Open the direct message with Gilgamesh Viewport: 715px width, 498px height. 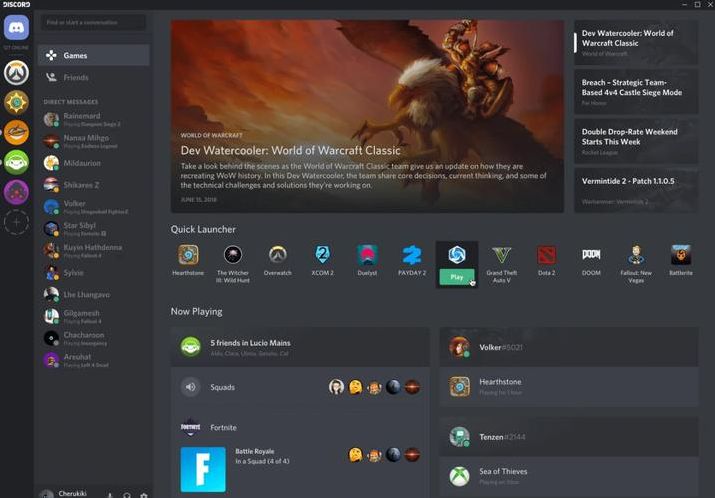(93, 316)
